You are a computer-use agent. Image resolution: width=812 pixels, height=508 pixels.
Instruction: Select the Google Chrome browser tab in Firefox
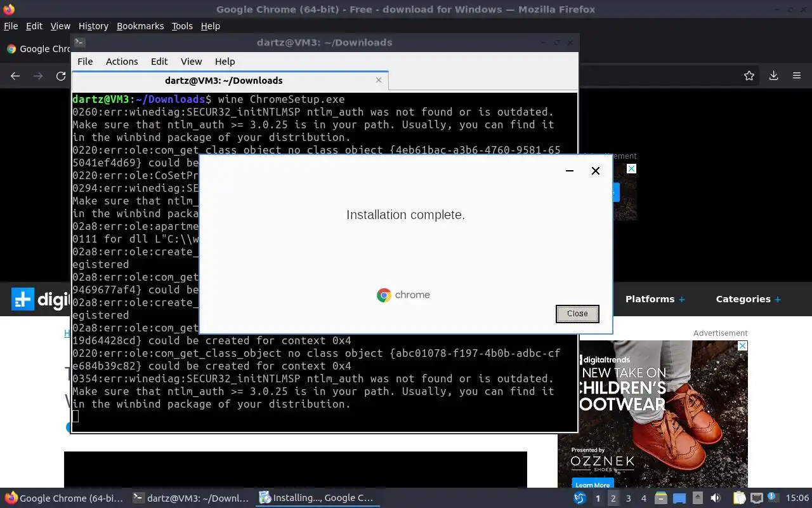[x=37, y=49]
